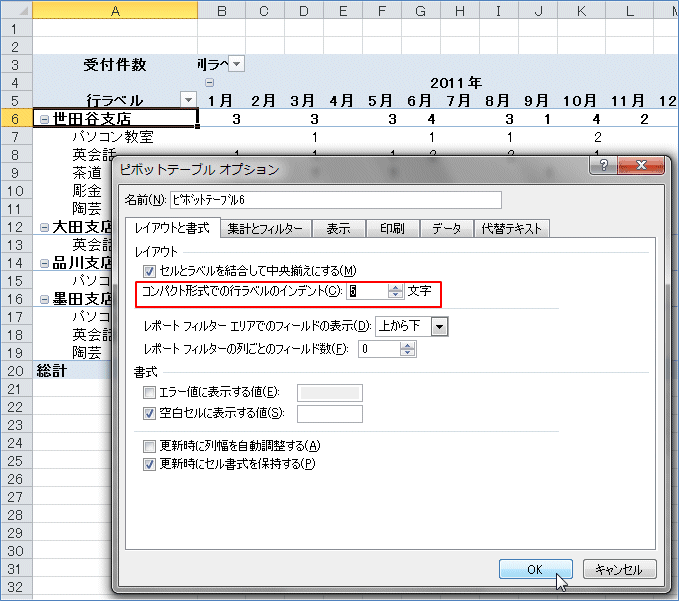Screen dimensions: 679x601
Task: Select row 20 header
Action: (16, 371)
